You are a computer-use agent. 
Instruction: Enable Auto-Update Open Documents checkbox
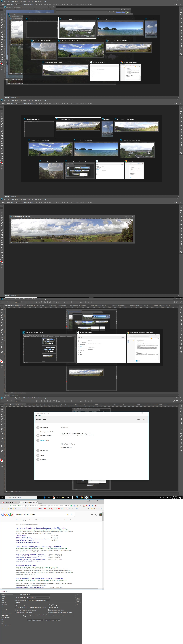(15, 605)
